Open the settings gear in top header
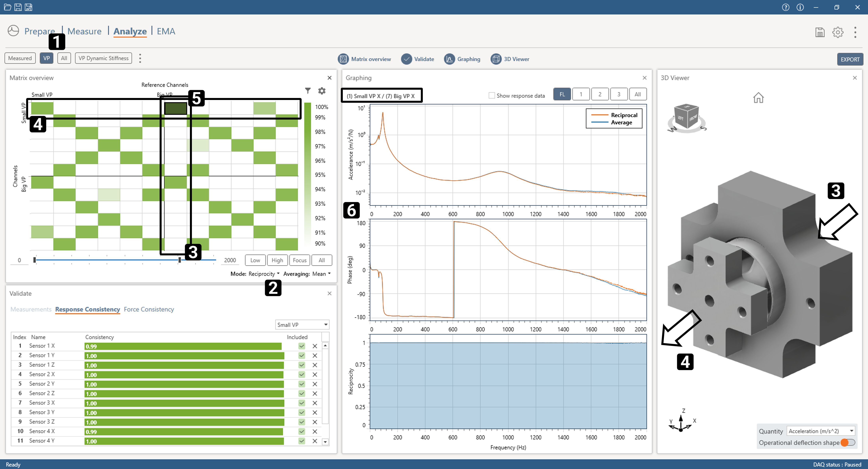Viewport: 868px width, 469px height. (838, 32)
